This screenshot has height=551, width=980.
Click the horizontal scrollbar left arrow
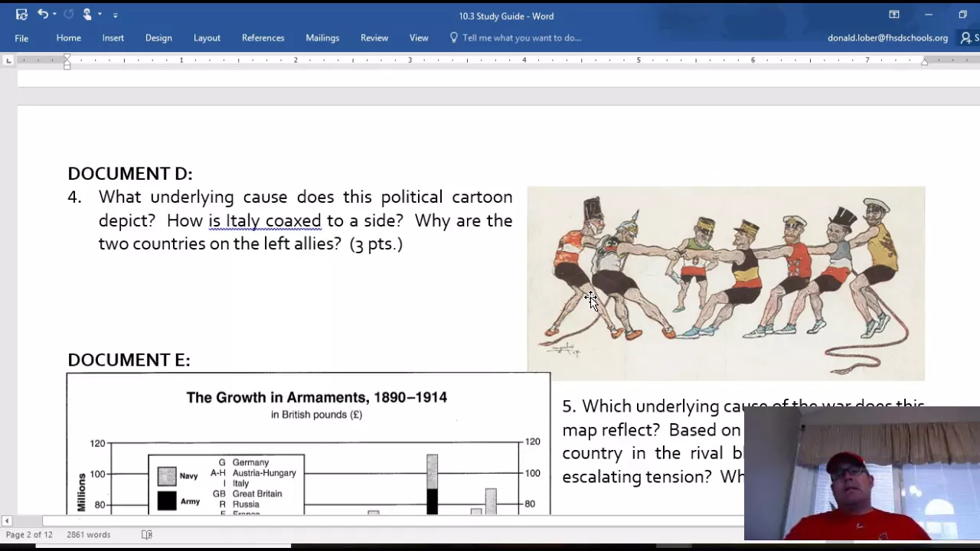coord(7,521)
